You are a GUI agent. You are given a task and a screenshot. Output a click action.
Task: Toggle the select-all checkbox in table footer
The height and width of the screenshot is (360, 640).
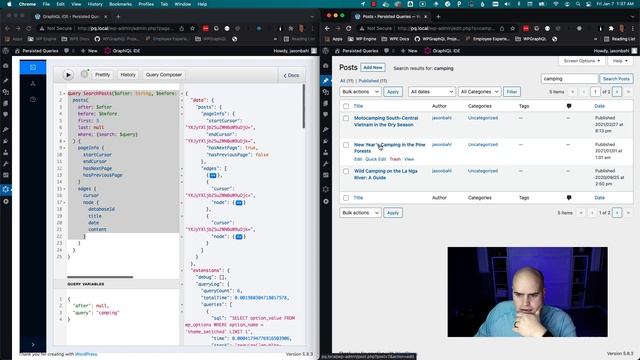[x=346, y=198]
